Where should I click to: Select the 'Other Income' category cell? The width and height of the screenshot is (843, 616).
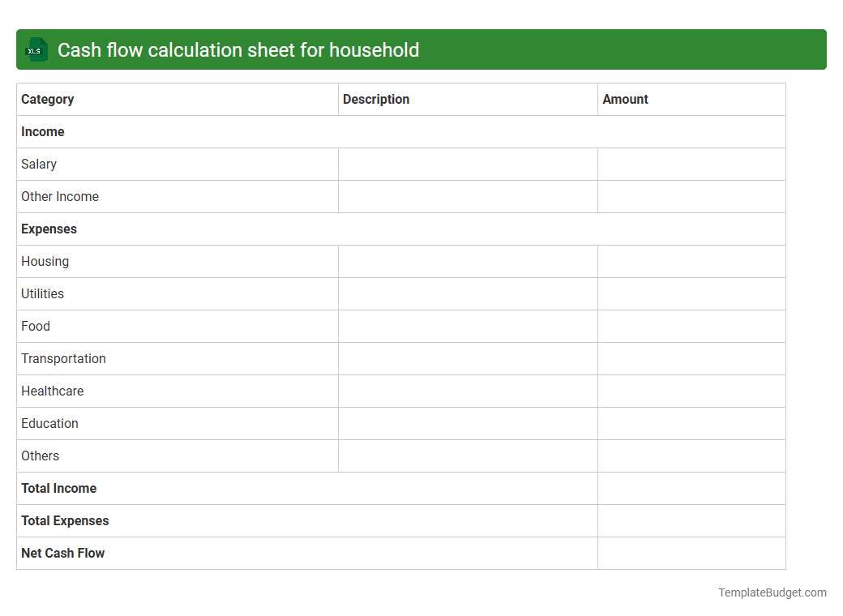pos(59,196)
